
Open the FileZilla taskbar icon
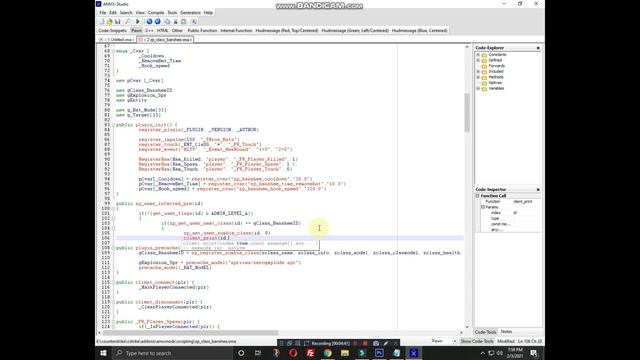point(310,353)
